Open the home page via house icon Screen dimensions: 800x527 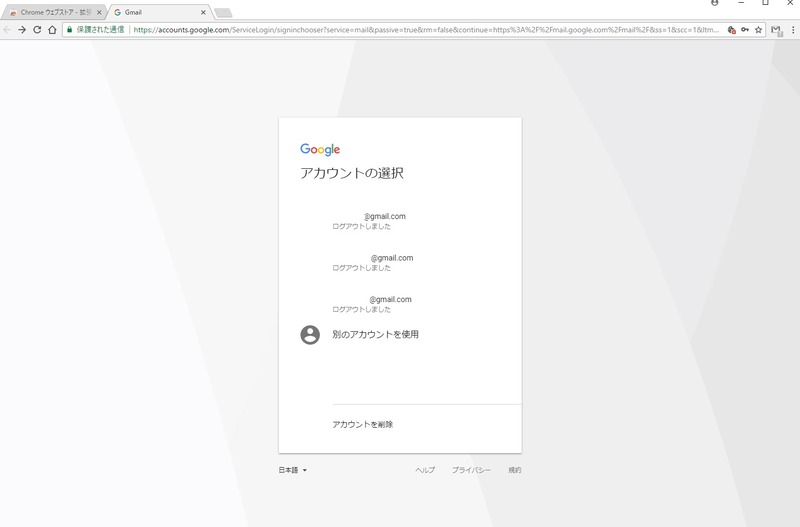(x=52, y=30)
